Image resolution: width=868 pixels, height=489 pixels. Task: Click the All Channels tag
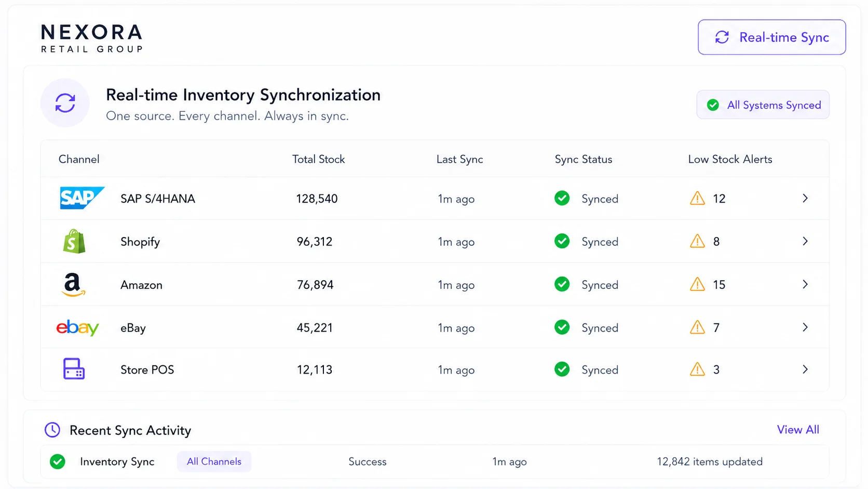(214, 461)
